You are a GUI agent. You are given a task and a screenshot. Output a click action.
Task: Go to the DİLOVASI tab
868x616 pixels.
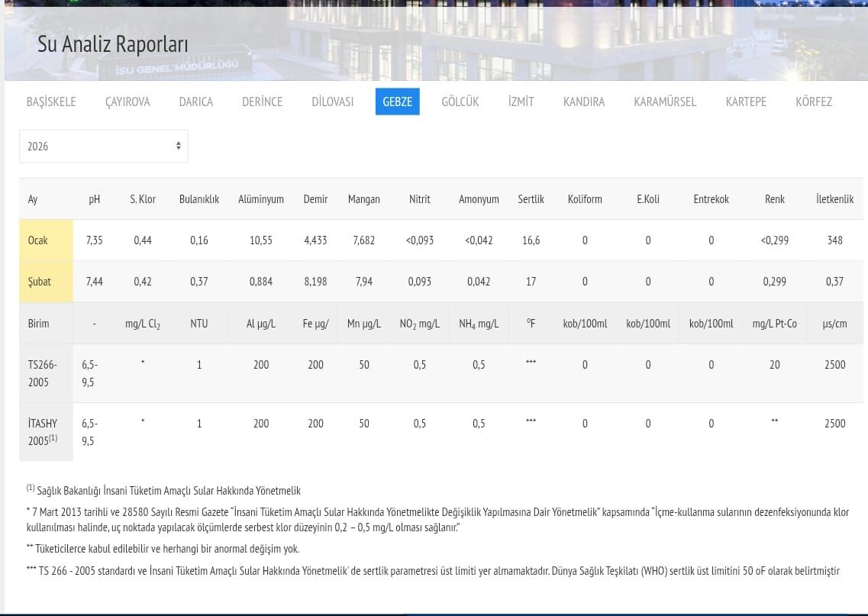(332, 102)
